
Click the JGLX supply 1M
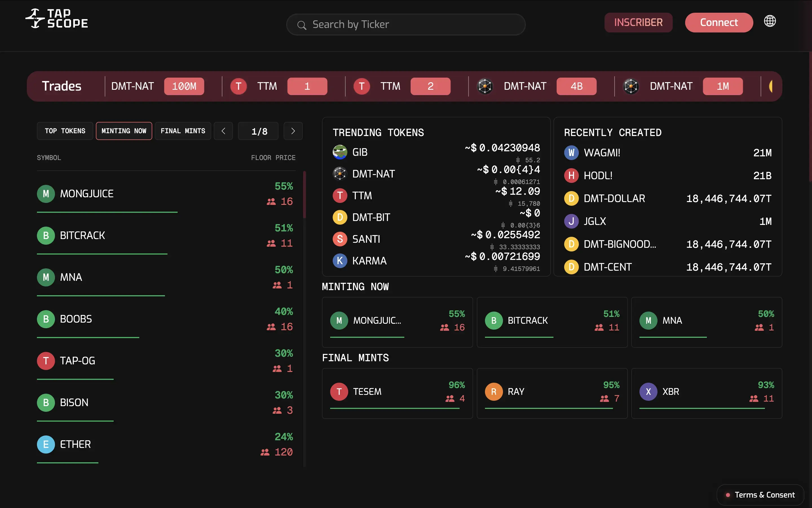[x=765, y=222]
